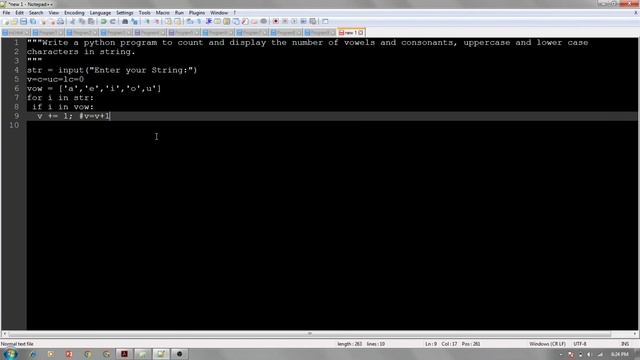Click the Zoom In toolbar icon
640x360 pixels.
(x=147, y=21)
